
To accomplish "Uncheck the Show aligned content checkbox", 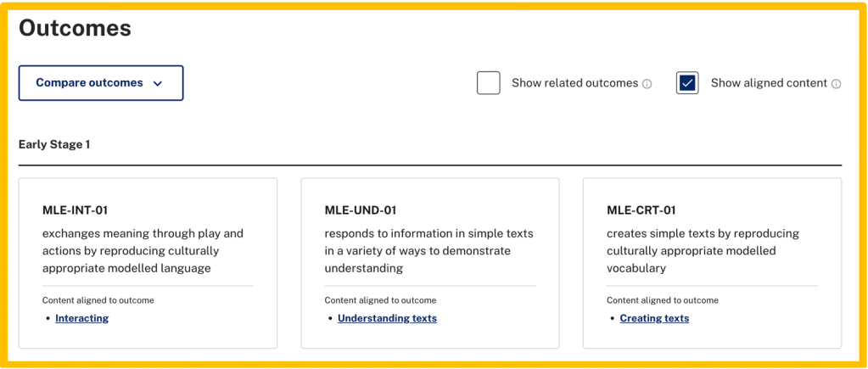I will (687, 83).
